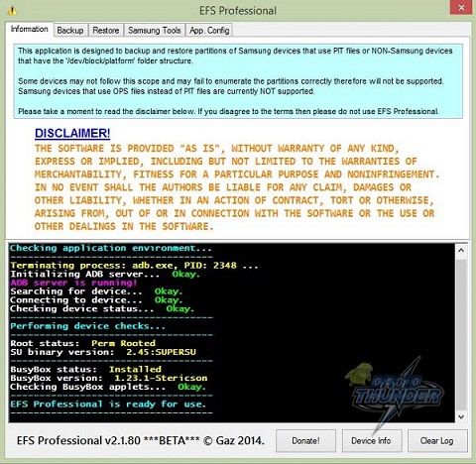Open the Restore tab
The height and width of the screenshot is (464, 476).
click(106, 31)
